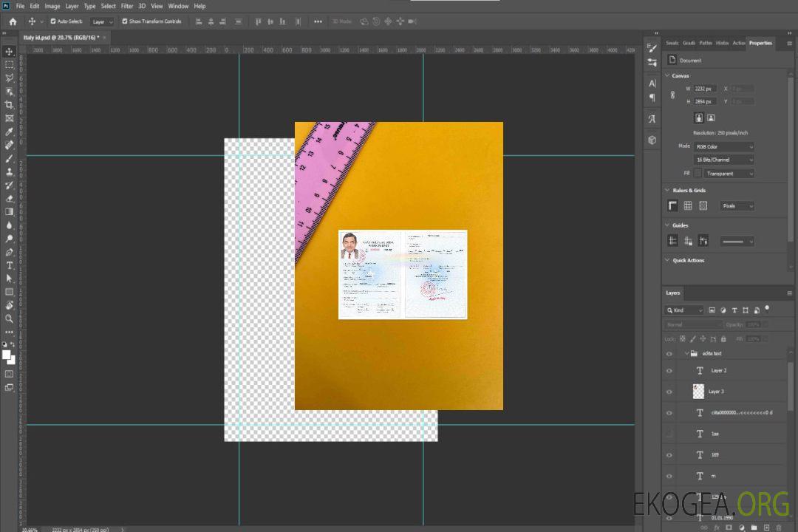Open the 3D panel cube icon
The height and width of the screenshot is (532, 798).
(652, 140)
